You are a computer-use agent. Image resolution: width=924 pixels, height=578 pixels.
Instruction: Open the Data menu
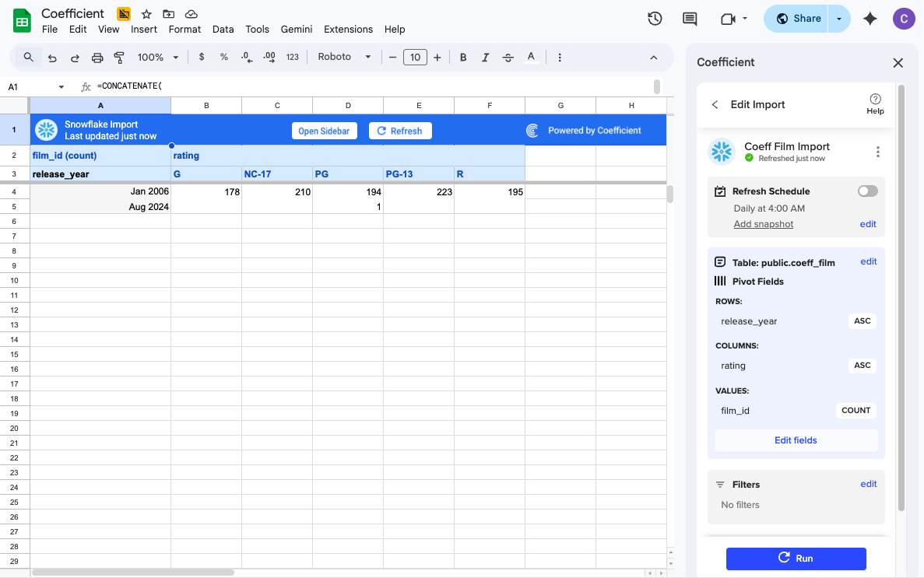click(223, 30)
